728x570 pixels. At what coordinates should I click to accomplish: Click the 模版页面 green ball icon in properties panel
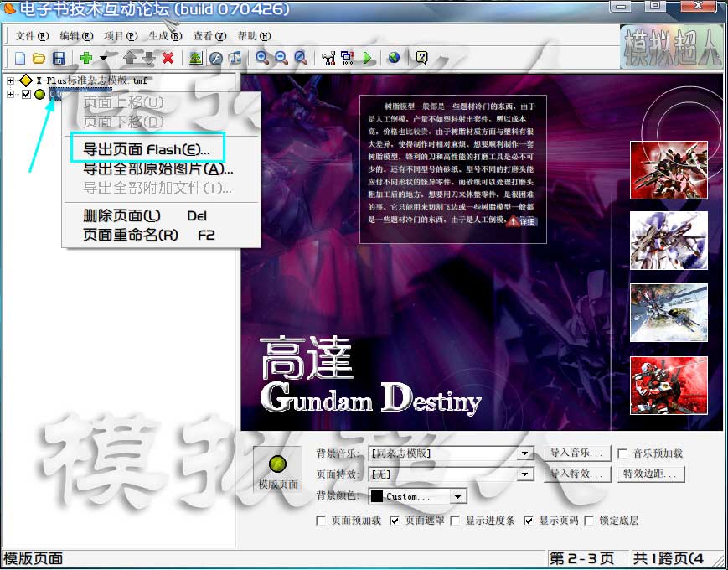click(277, 464)
